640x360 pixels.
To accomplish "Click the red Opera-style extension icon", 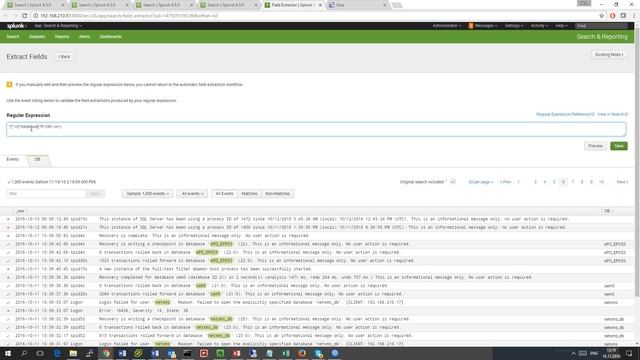I will click(x=612, y=16).
